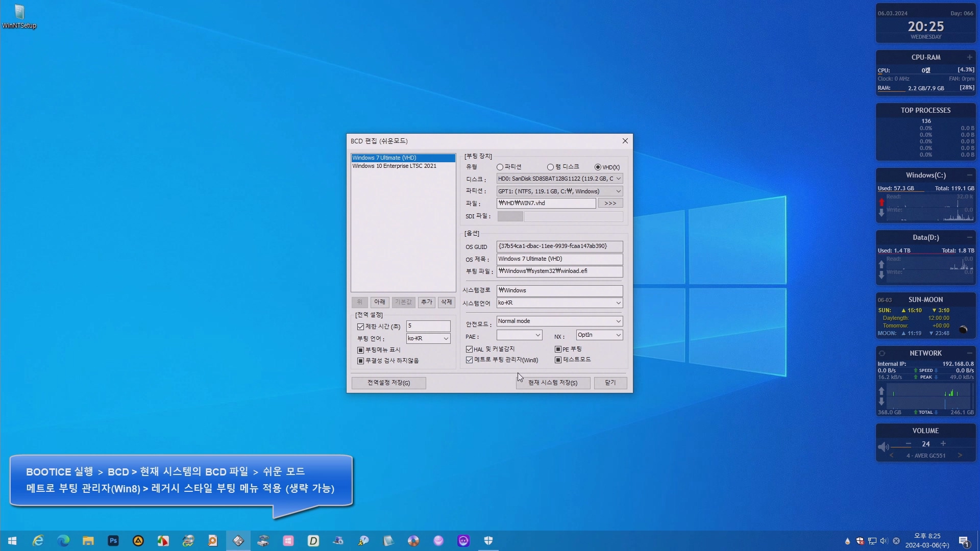The height and width of the screenshot is (551, 980).
Task: Click the 시스템경로 \Windows field
Action: pyautogui.click(x=559, y=291)
